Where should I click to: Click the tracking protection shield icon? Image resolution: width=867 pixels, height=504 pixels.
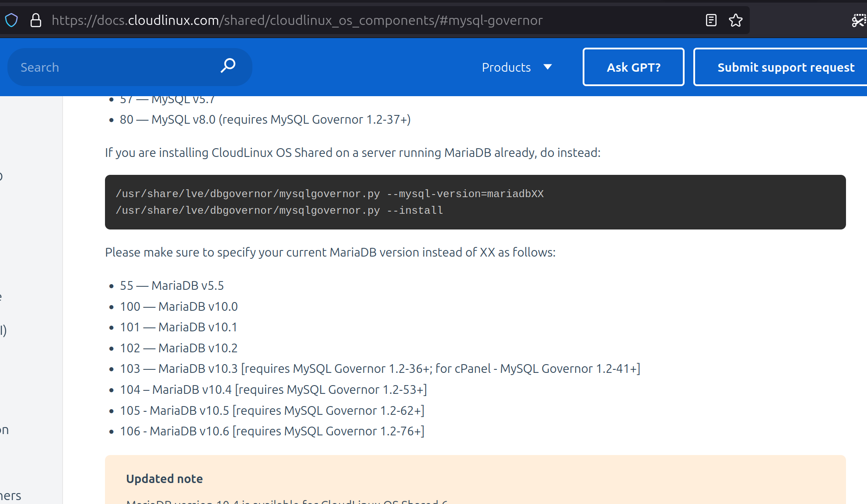coord(11,20)
